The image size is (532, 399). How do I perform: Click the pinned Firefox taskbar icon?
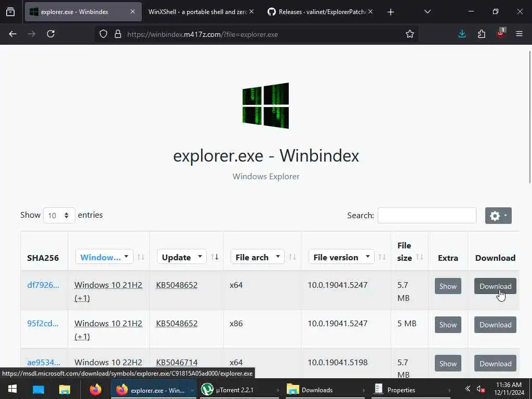pyautogui.click(x=96, y=390)
